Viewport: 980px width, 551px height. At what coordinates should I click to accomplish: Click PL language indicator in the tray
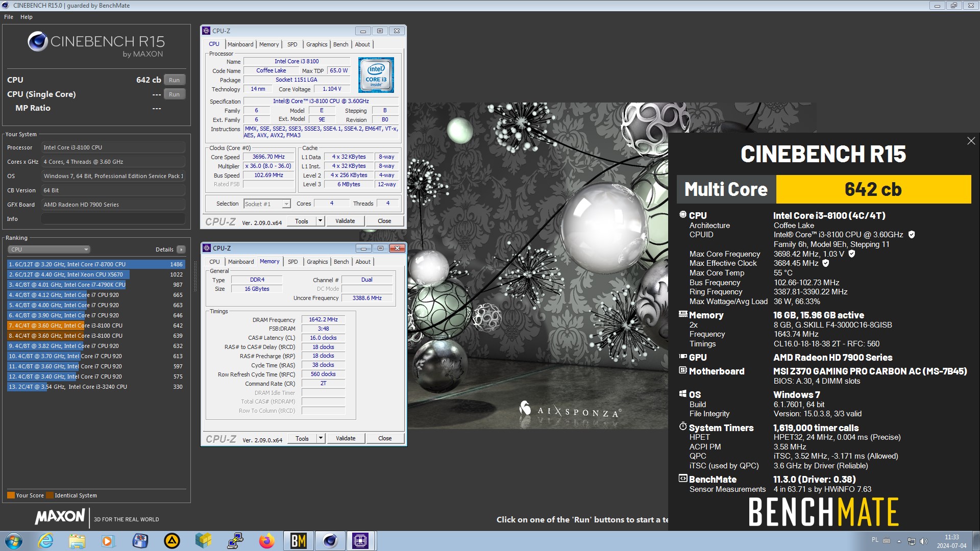point(875,540)
